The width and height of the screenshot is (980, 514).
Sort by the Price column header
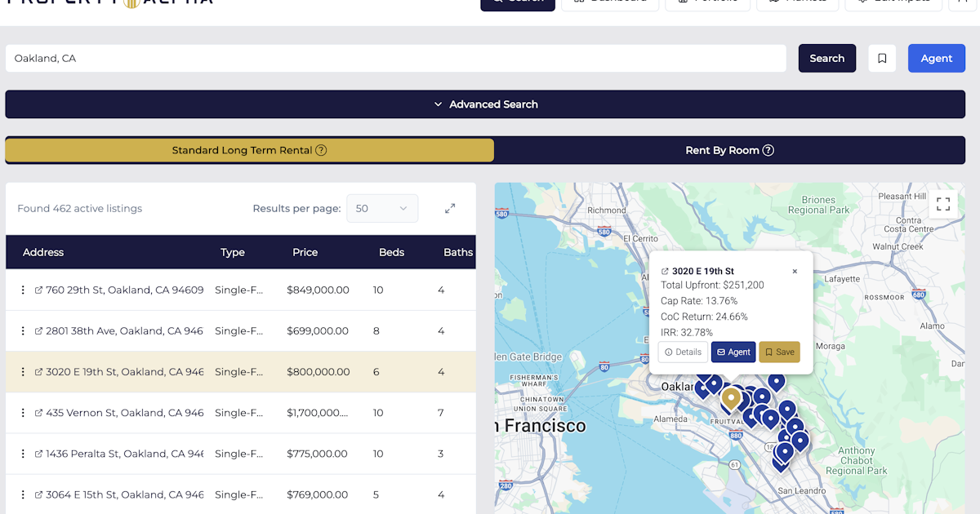(x=305, y=252)
